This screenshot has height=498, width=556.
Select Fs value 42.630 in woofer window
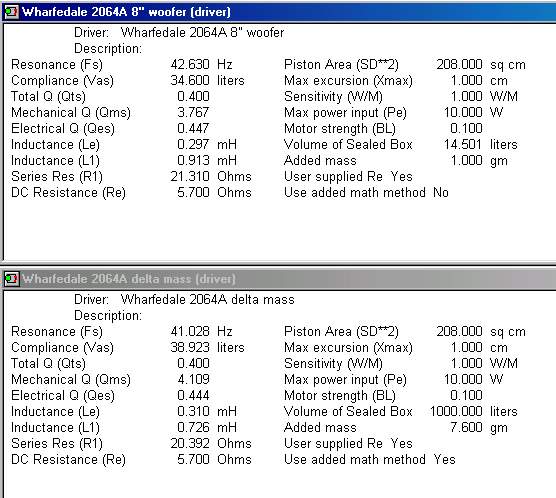click(x=190, y=65)
